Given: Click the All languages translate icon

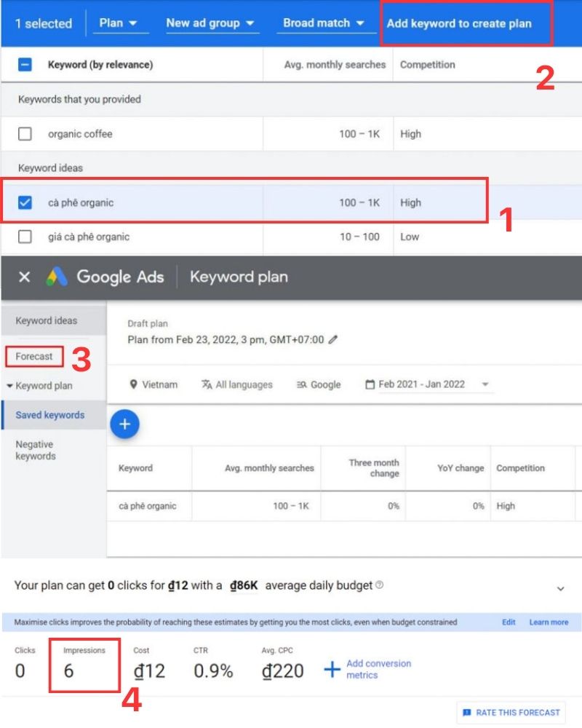Looking at the screenshot, I should coord(207,384).
